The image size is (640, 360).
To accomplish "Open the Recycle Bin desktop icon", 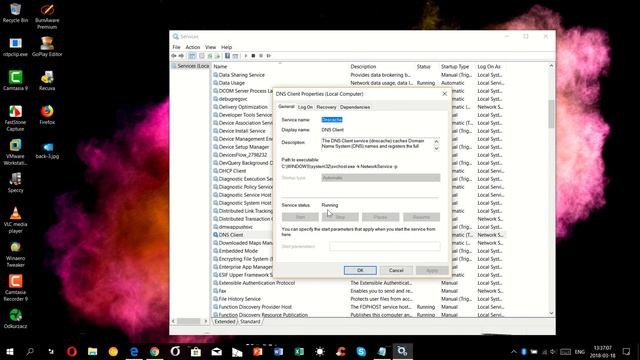I will tap(16, 13).
